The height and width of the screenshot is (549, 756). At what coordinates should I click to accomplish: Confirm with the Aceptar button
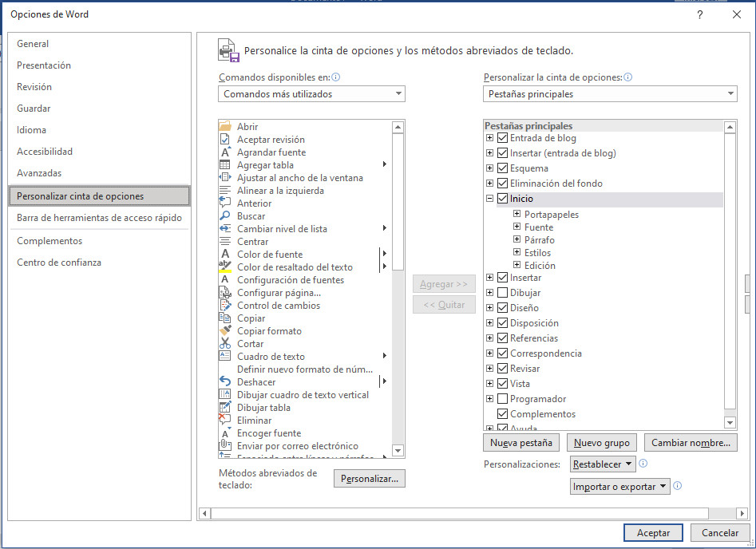coord(653,532)
